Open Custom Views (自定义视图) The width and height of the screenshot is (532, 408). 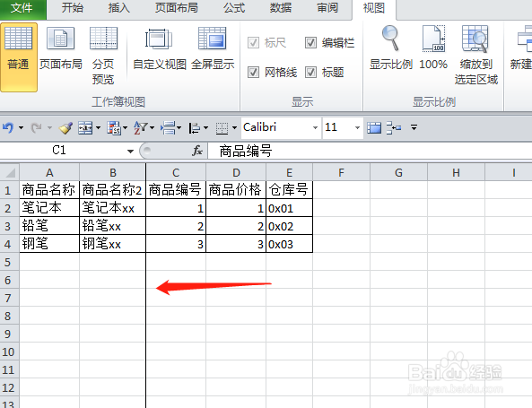click(160, 49)
